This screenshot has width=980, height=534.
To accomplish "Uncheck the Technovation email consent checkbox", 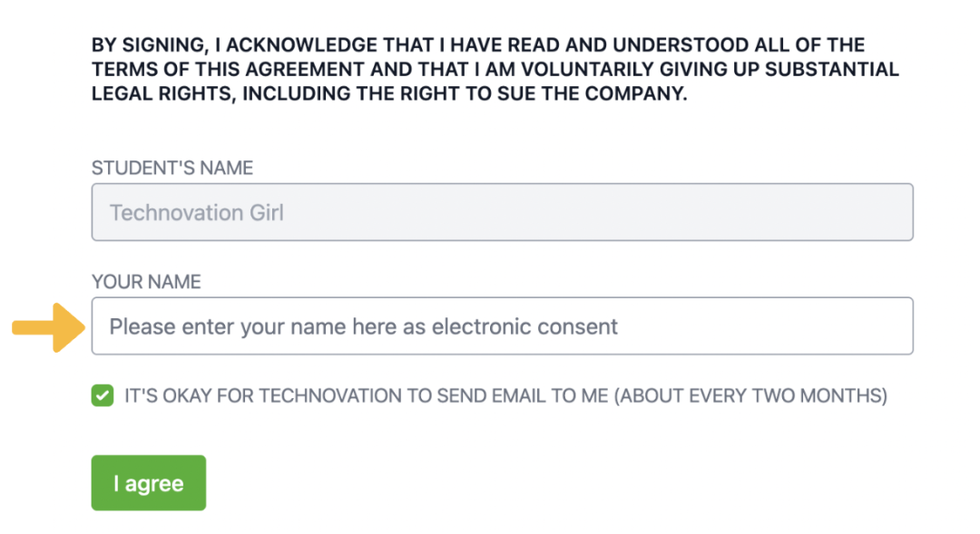I will pyautogui.click(x=103, y=396).
